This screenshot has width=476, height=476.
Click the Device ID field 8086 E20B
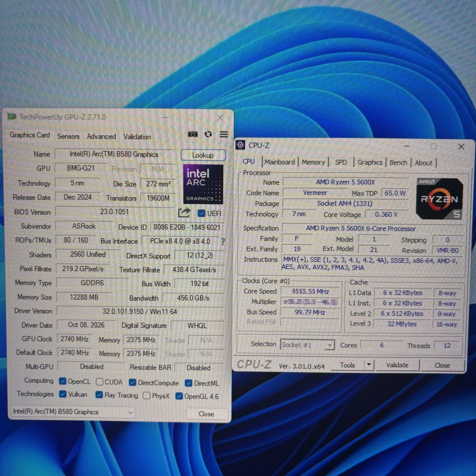187,227
